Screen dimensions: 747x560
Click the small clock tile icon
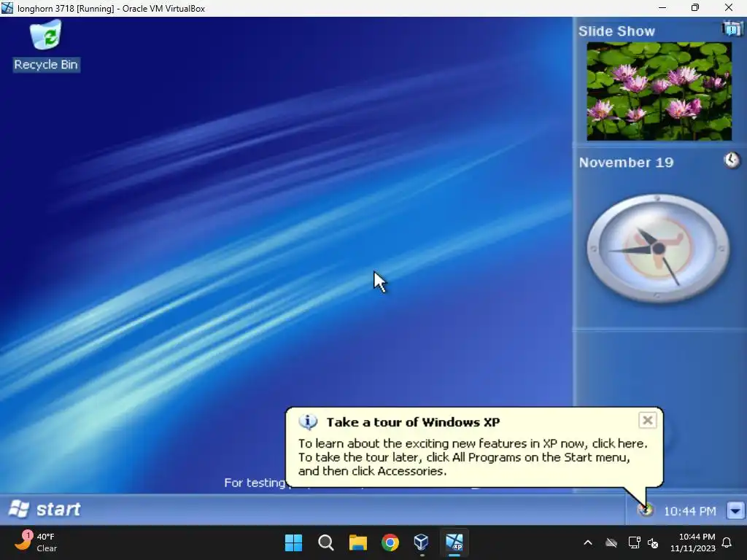732,160
